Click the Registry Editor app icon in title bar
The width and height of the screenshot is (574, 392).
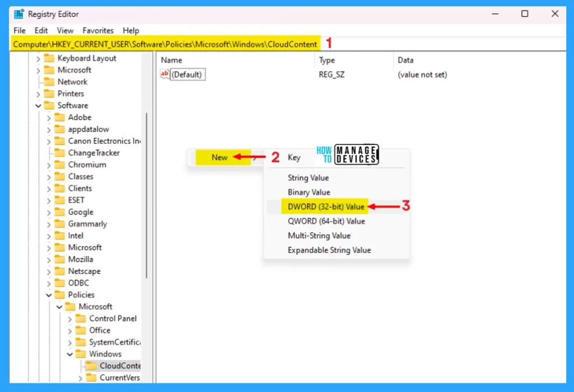(18, 14)
